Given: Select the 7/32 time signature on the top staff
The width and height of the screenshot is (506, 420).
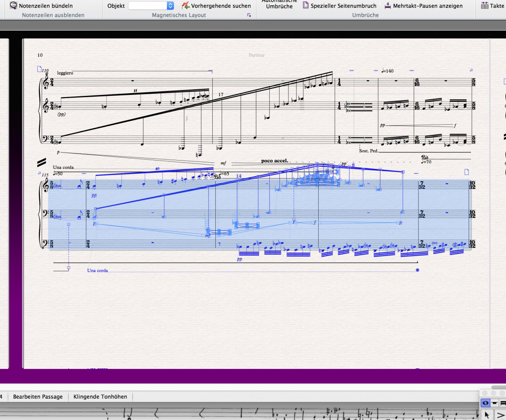Looking at the screenshot, I should [x=422, y=185].
